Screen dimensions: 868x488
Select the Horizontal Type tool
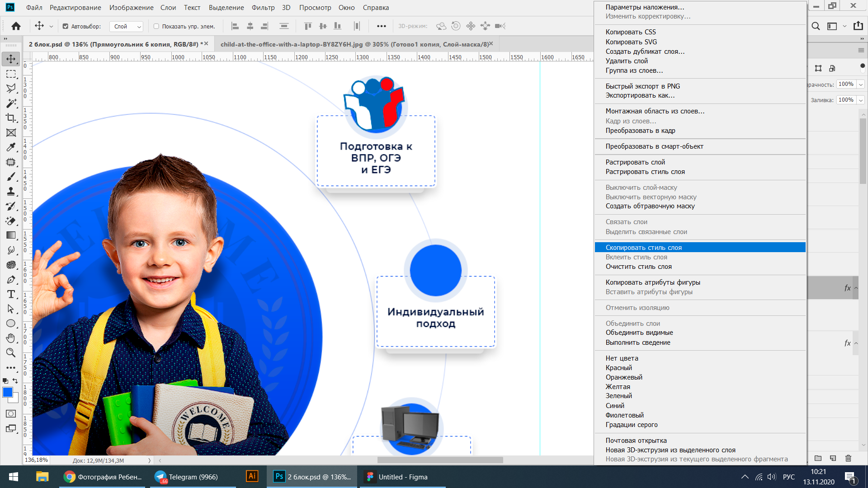pos(11,295)
